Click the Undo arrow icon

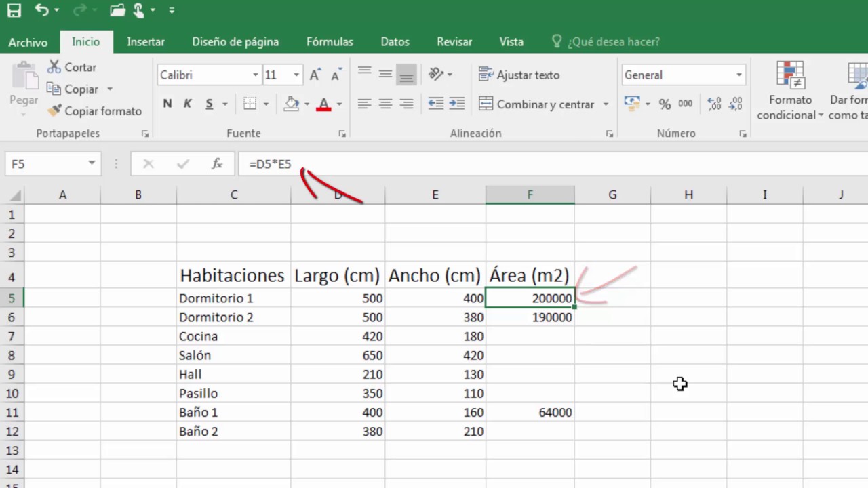pos(42,10)
